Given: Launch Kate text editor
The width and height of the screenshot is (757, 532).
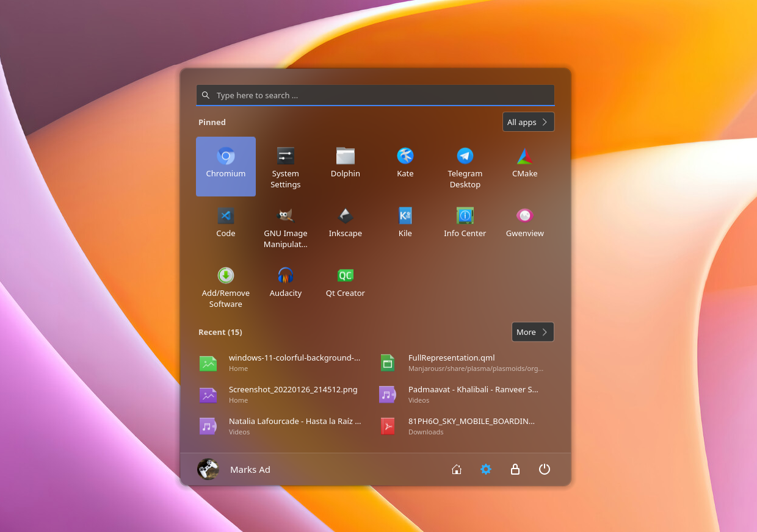Looking at the screenshot, I should [x=405, y=166].
